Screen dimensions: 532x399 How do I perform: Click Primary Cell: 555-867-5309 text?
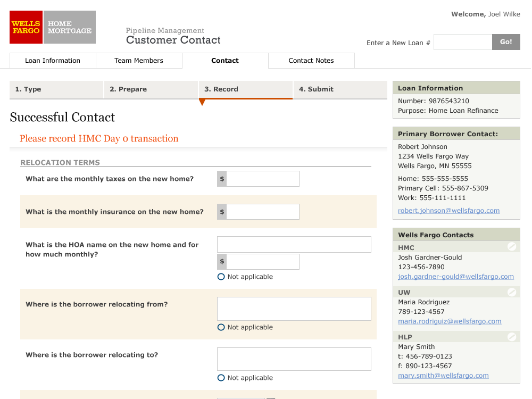coord(443,188)
